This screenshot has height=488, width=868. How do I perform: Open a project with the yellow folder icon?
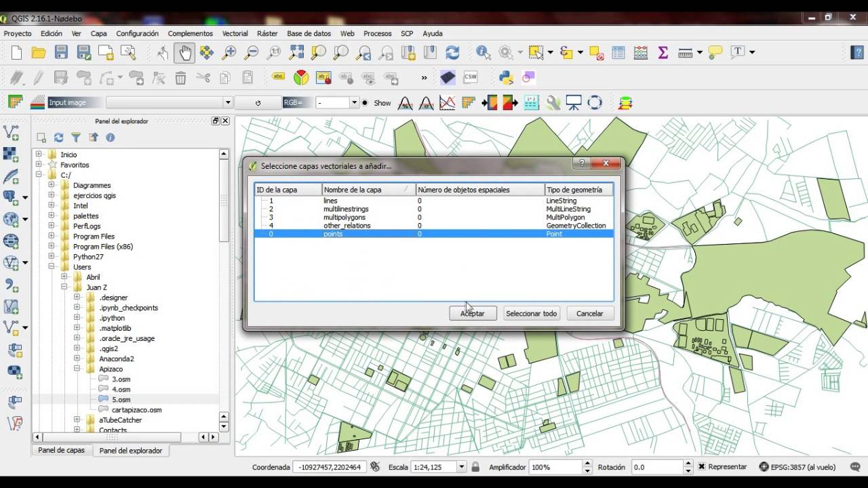(x=39, y=52)
